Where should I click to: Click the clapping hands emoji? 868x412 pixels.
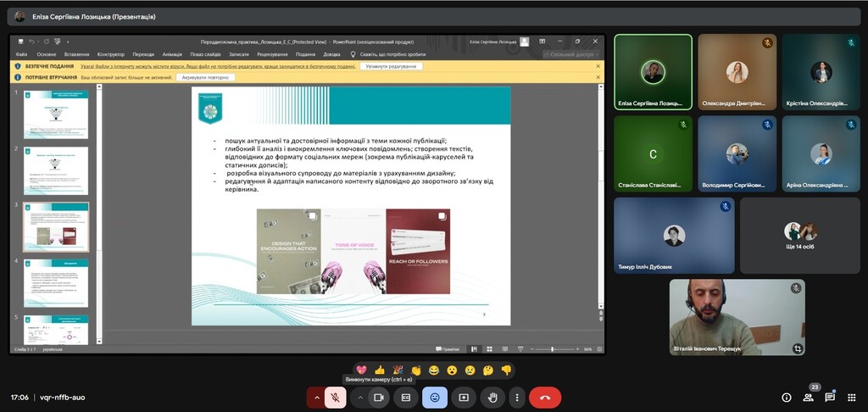point(416,370)
